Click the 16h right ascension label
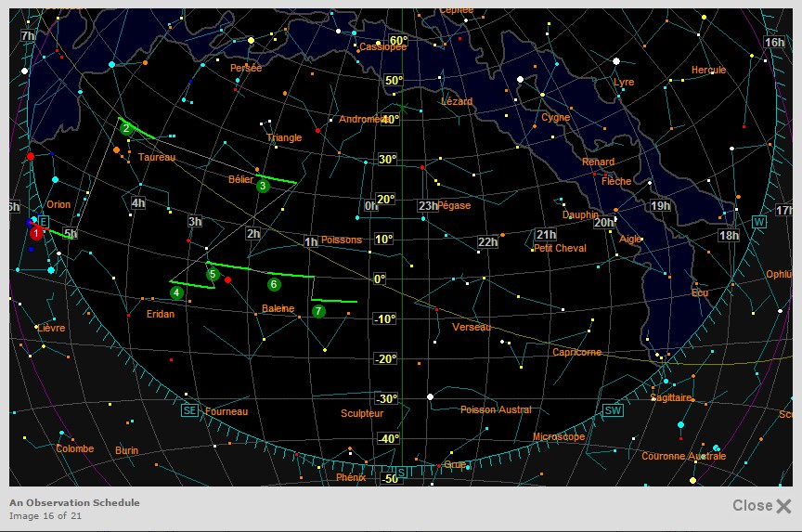The height and width of the screenshot is (532, 802). [x=774, y=42]
